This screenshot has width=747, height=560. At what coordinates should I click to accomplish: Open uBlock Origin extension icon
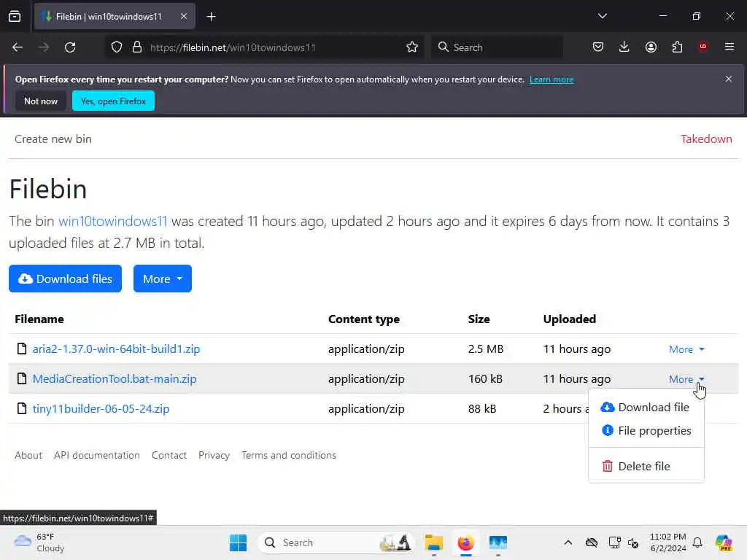[x=703, y=47]
